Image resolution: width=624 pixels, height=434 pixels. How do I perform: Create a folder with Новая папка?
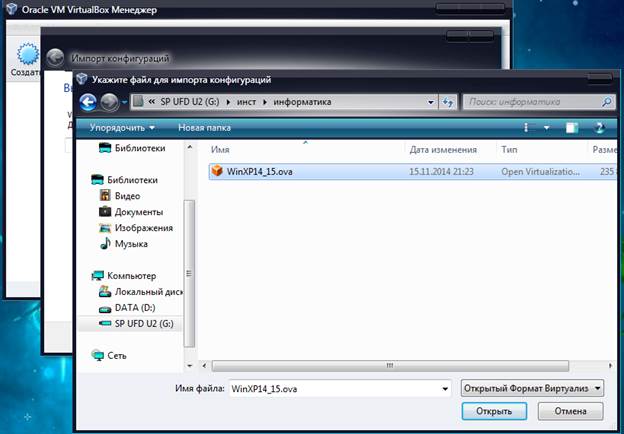point(204,128)
